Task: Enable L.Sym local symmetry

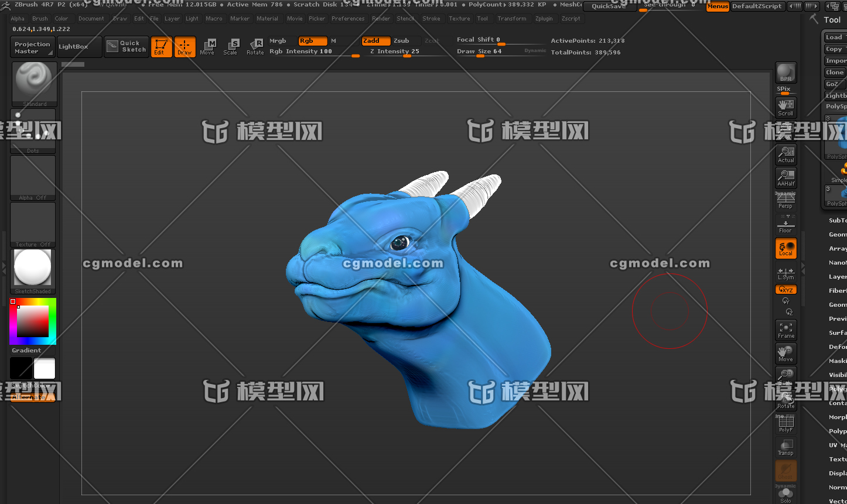Action: point(785,273)
